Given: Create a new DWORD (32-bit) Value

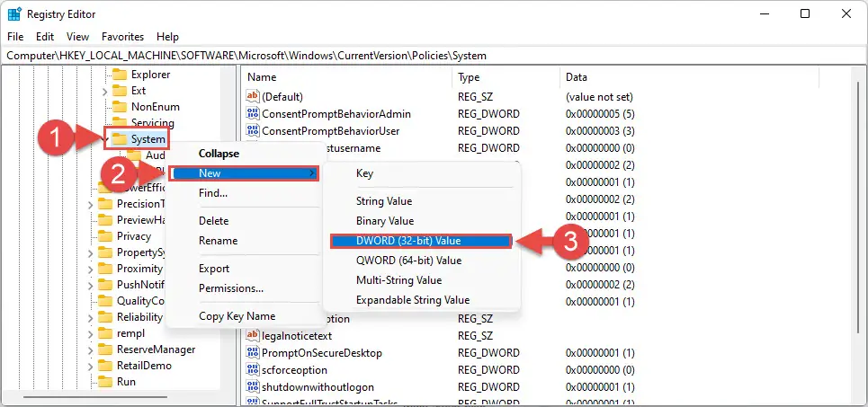Looking at the screenshot, I should point(421,241).
